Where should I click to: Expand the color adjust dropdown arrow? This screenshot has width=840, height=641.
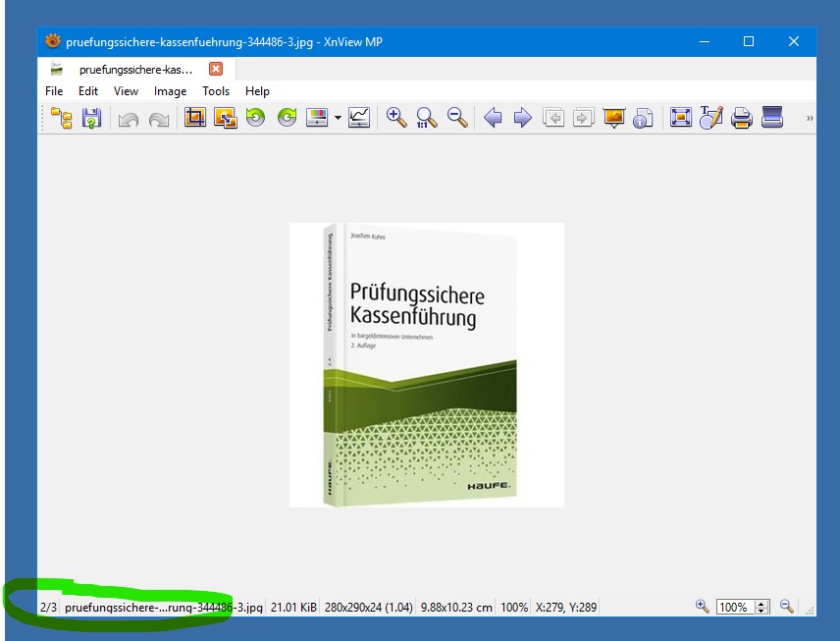click(338, 118)
